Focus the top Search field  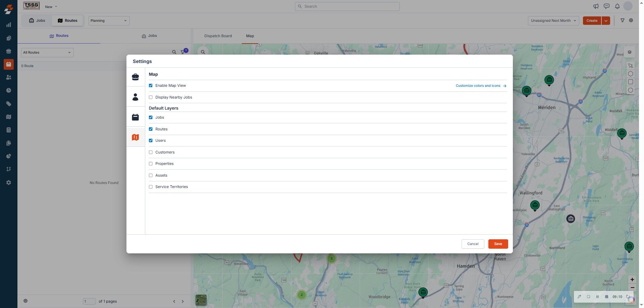[x=347, y=6]
